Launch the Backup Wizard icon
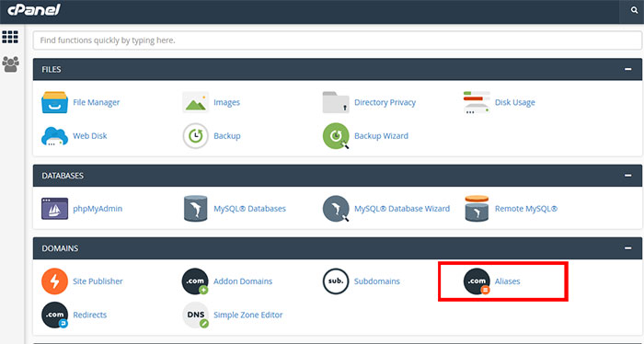This screenshot has height=344, width=644. click(336, 136)
